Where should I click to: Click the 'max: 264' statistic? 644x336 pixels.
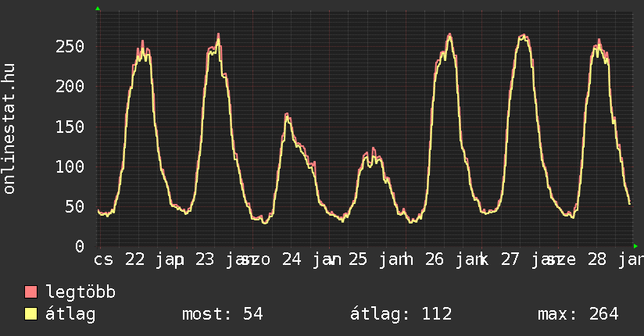click(x=578, y=314)
